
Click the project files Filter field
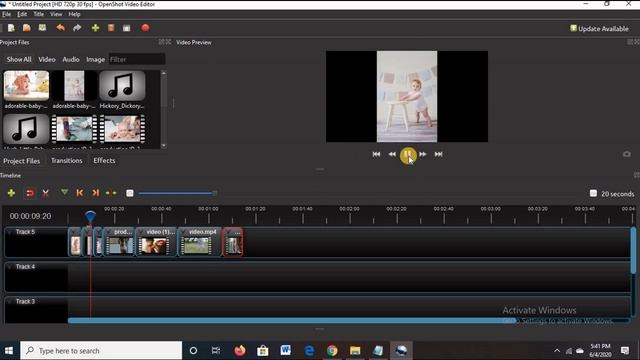[x=137, y=60]
